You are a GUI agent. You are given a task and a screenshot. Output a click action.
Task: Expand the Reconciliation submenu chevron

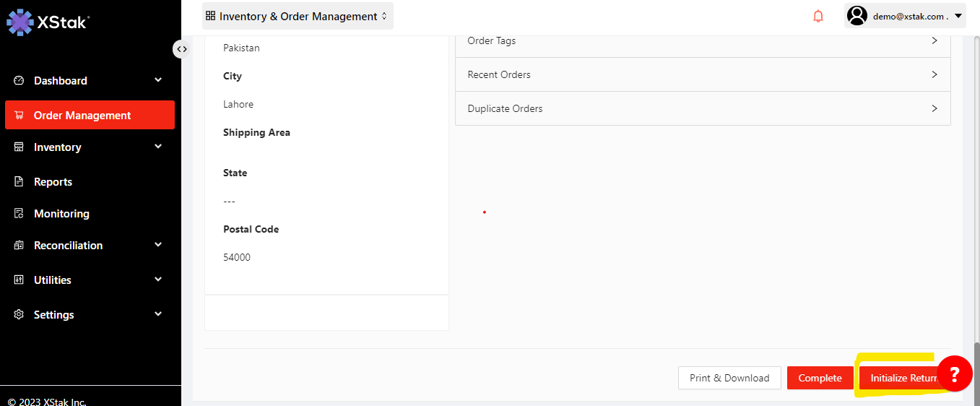pos(158,245)
